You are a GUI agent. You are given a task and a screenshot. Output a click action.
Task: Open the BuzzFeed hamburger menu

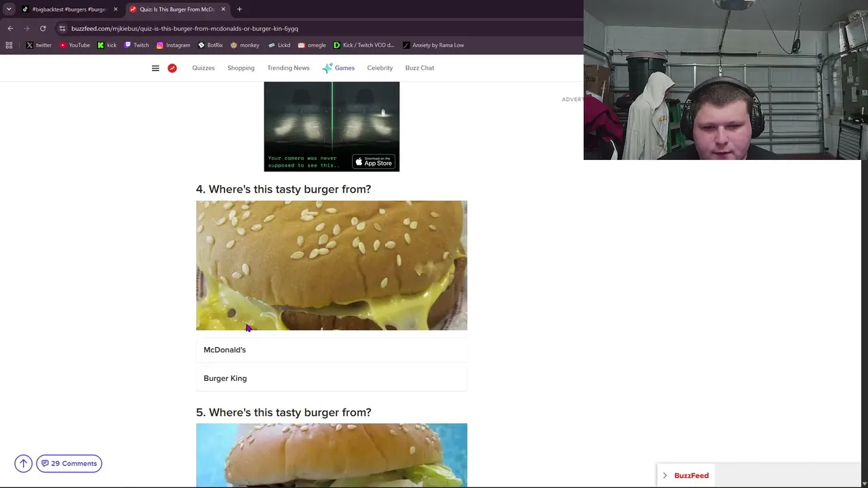pyautogui.click(x=155, y=68)
